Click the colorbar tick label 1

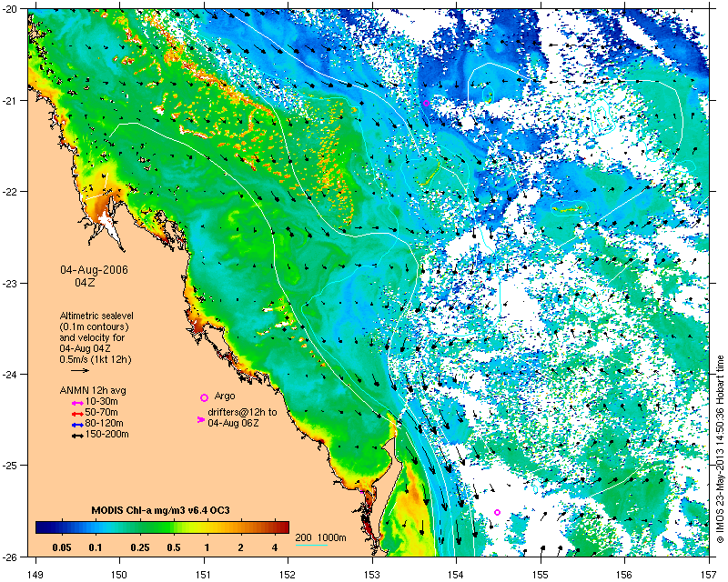207,547
